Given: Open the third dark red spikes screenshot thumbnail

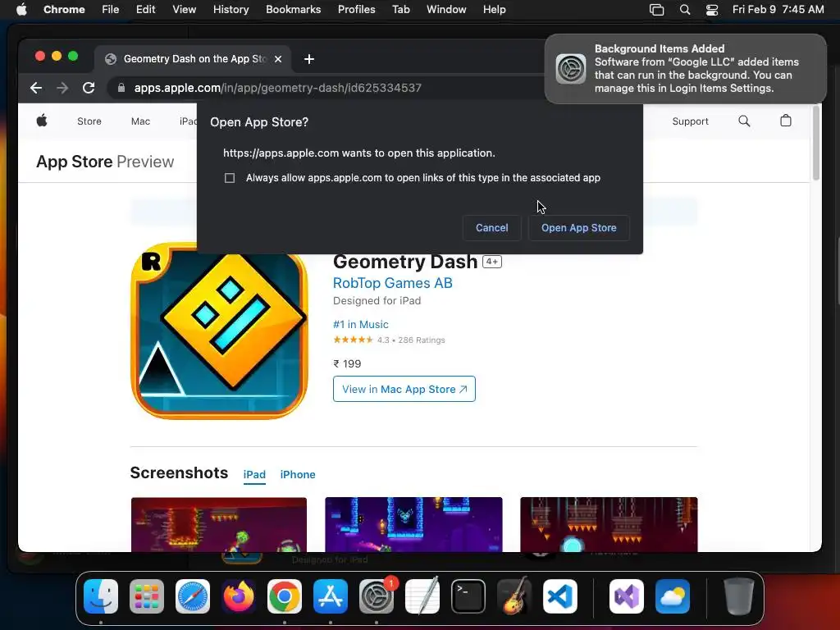Looking at the screenshot, I should click(609, 524).
